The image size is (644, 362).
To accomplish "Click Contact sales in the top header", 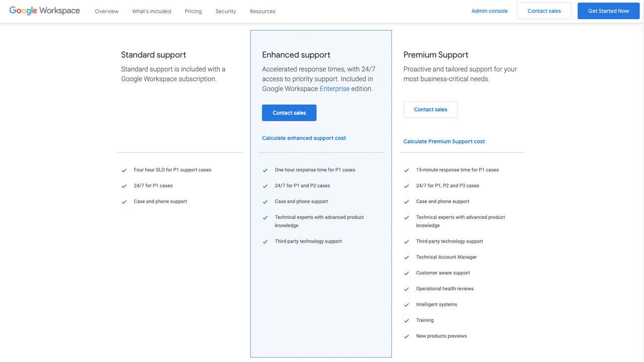I will coord(544,11).
